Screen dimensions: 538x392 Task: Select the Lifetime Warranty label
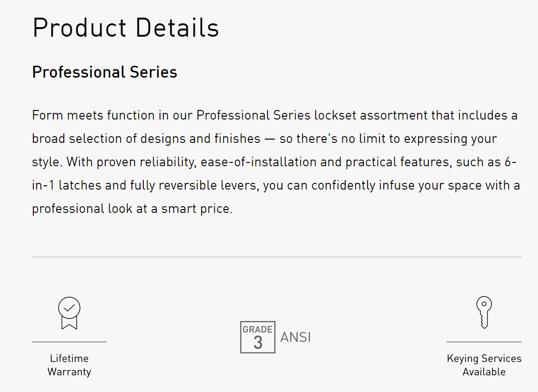click(69, 365)
